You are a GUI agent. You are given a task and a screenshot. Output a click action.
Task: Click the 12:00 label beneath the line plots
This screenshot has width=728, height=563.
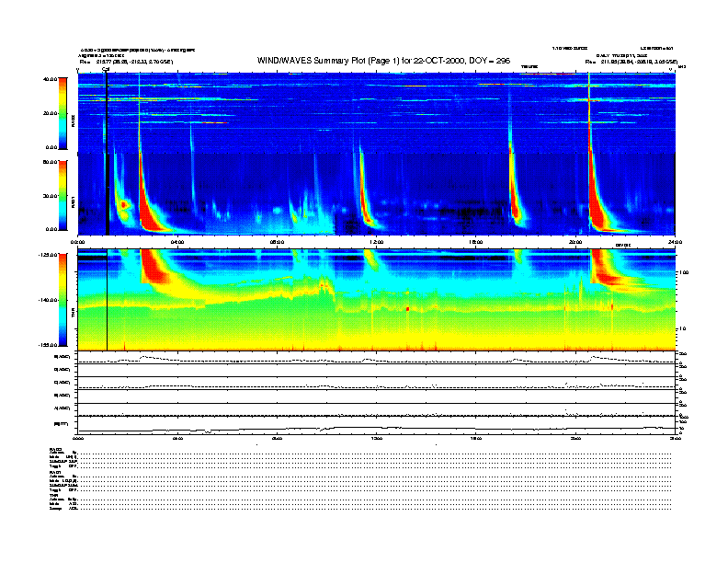pyautogui.click(x=377, y=438)
